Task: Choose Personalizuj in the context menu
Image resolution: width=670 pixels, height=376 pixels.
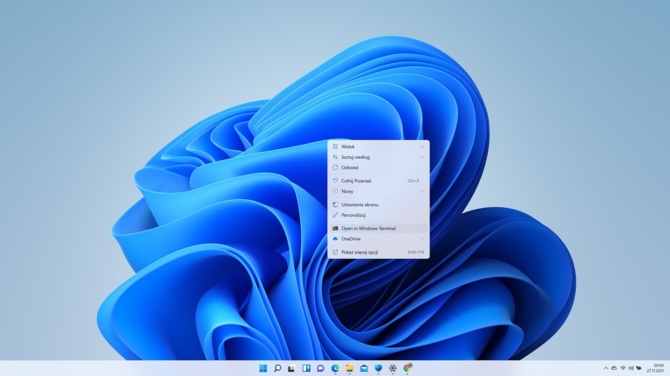Action: (379, 215)
